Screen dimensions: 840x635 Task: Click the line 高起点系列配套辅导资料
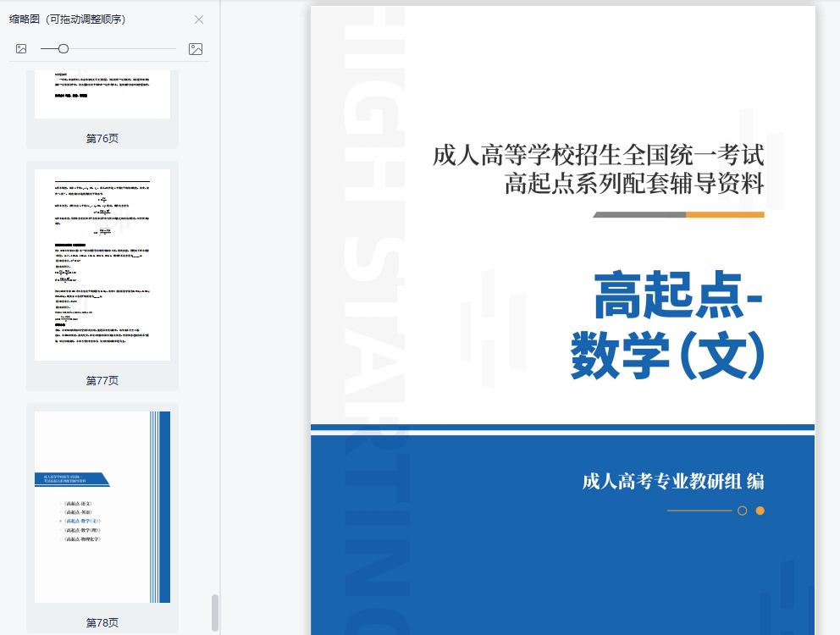coord(634,183)
